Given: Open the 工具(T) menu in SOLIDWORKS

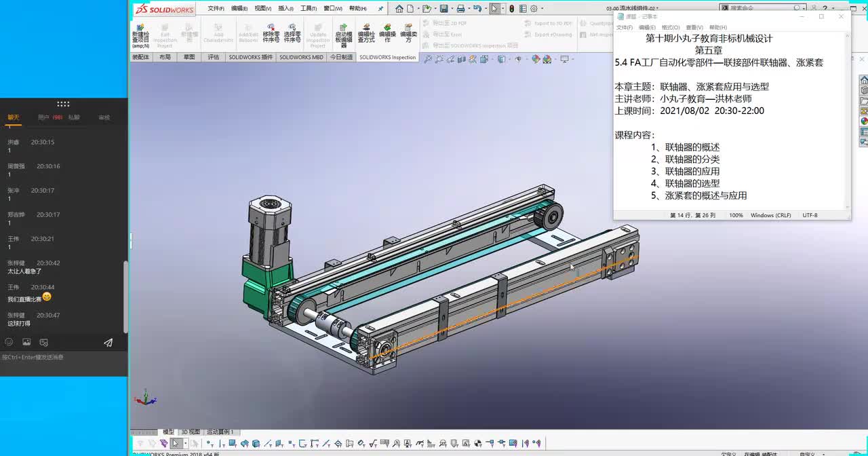Looking at the screenshot, I should (x=309, y=9).
